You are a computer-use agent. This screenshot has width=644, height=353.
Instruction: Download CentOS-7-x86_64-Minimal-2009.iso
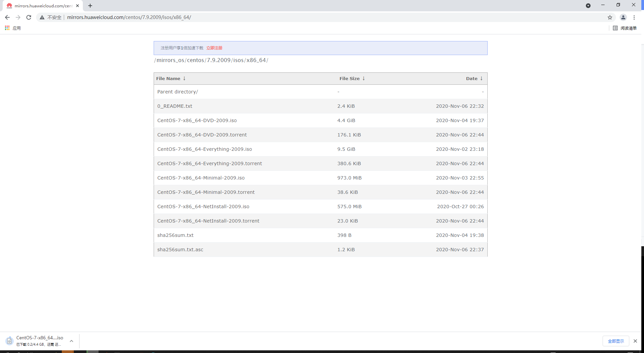[201, 178]
